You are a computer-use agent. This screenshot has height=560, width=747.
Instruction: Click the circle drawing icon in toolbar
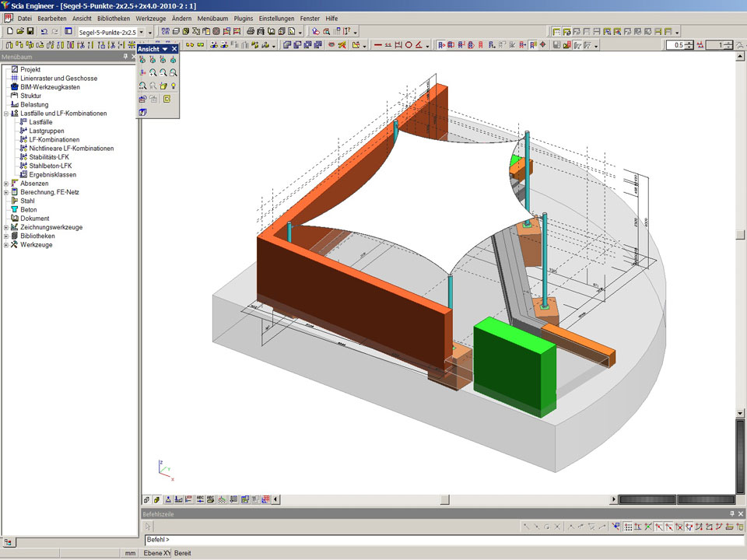[409, 45]
